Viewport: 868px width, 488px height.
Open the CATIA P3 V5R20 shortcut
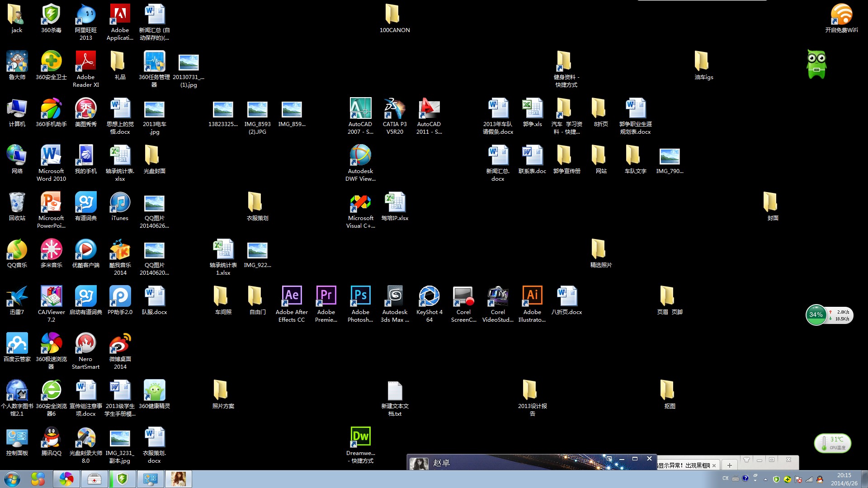pyautogui.click(x=395, y=116)
